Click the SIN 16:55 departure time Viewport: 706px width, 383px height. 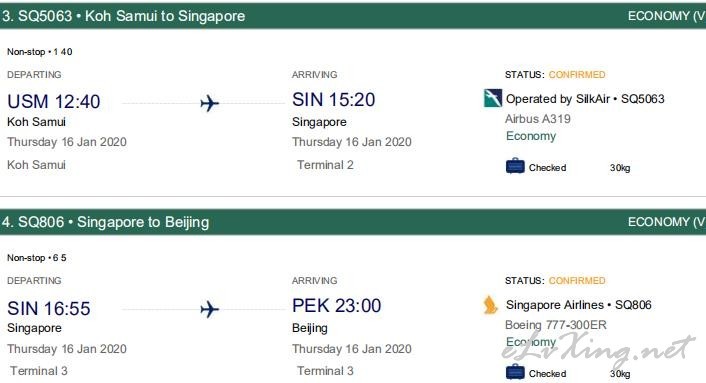49,309
